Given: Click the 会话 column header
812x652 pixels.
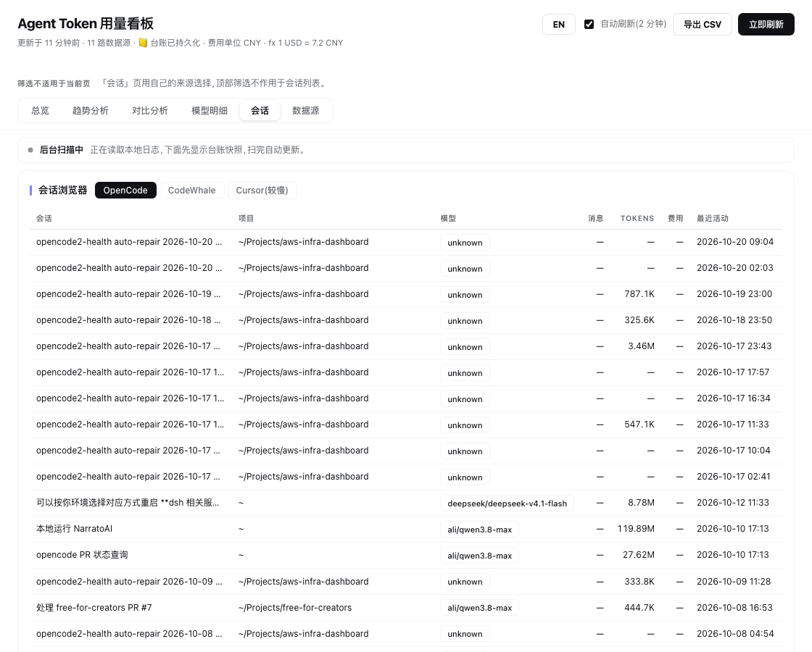Looking at the screenshot, I should [x=44, y=218].
